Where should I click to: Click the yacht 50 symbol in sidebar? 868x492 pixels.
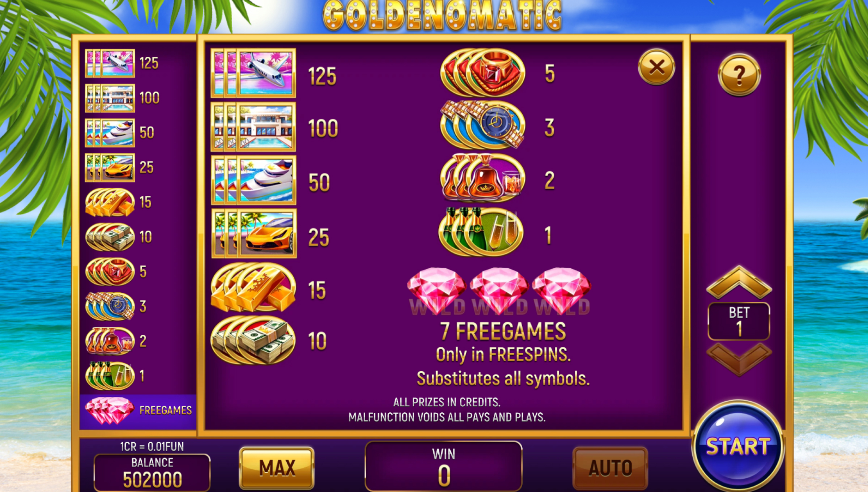pos(110,133)
